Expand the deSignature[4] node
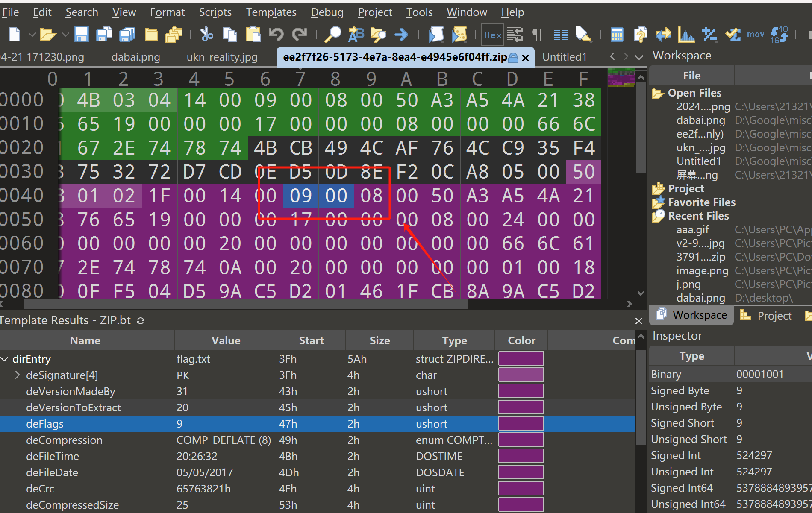This screenshot has height=513, width=812. pyautogui.click(x=18, y=375)
